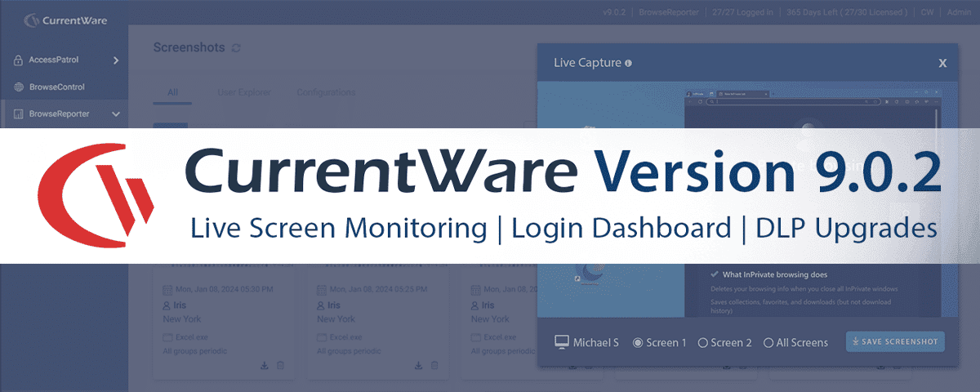
Task: Click the Screenshots page heading
Action: click(189, 47)
